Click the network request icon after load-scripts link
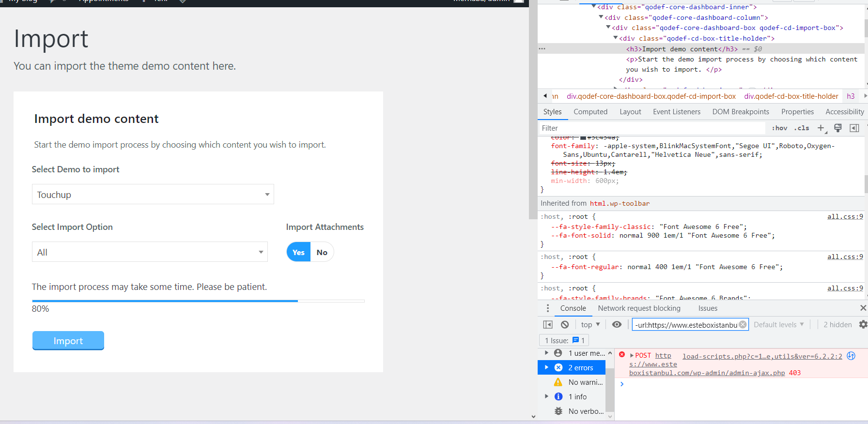Viewport: 868px width, 424px height. point(851,356)
